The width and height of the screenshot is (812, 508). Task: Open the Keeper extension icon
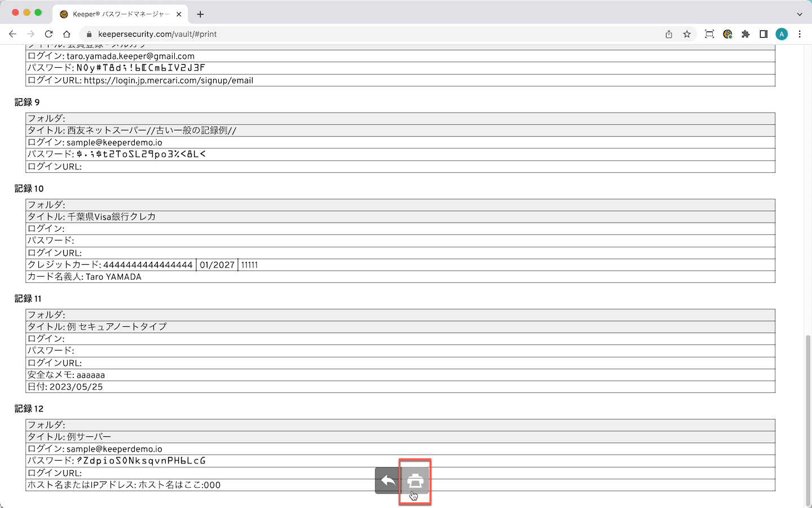click(x=727, y=34)
